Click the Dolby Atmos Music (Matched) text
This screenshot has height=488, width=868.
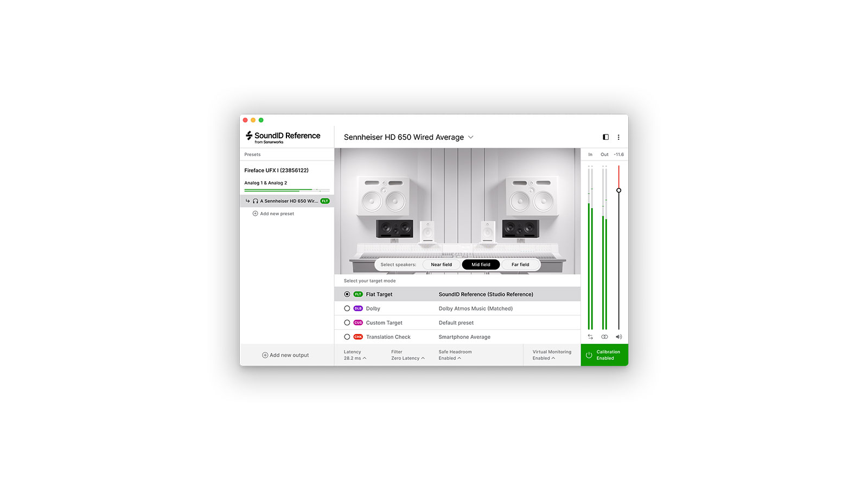point(476,309)
